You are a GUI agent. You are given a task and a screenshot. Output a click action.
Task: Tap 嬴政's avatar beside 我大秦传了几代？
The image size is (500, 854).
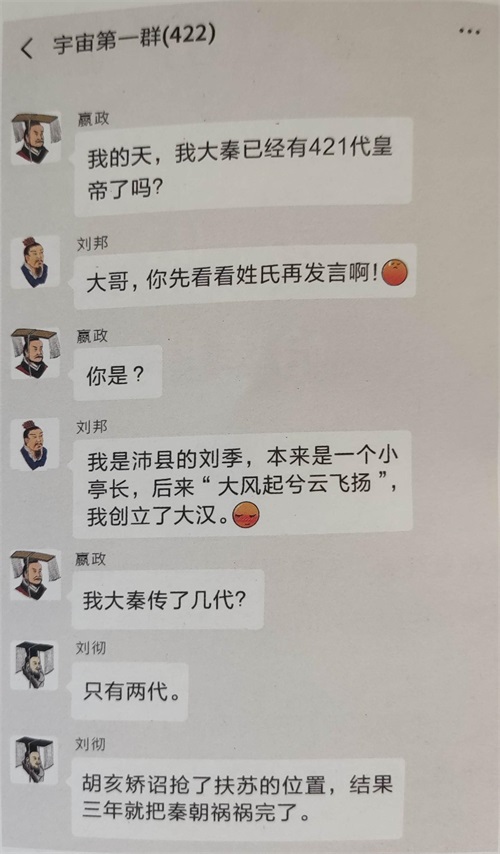coord(35,575)
